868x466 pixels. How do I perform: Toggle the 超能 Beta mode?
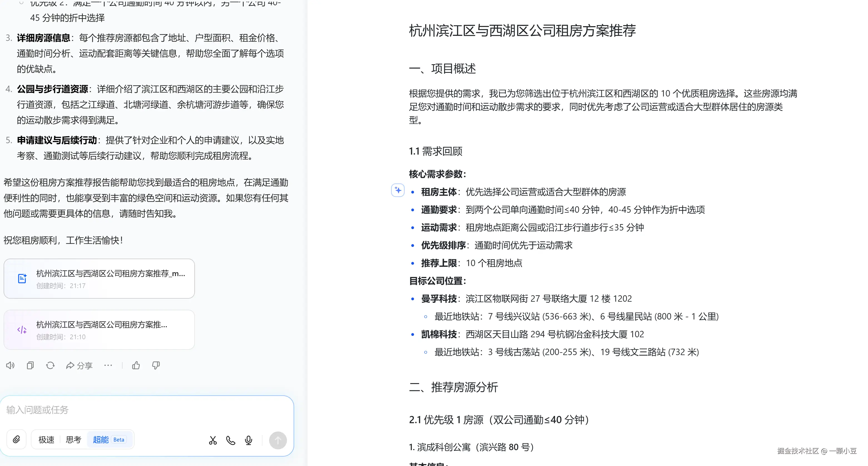click(108, 439)
